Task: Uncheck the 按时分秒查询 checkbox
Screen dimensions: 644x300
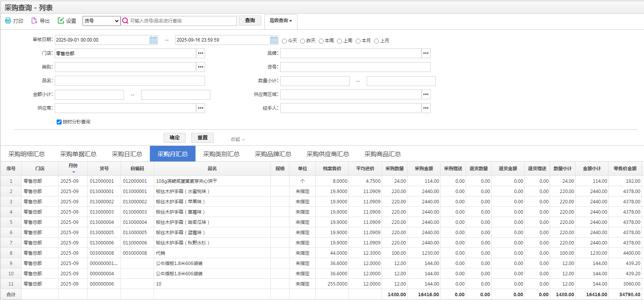Action: 59,122
